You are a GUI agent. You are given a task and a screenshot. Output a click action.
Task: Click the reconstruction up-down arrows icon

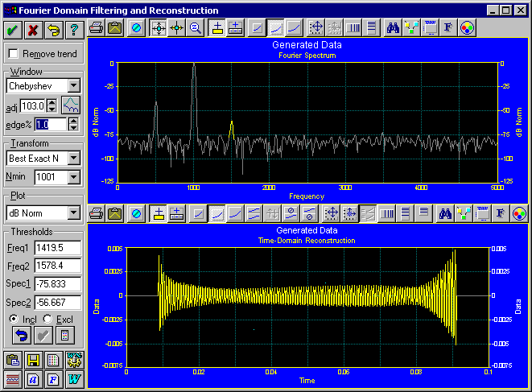[272, 214]
